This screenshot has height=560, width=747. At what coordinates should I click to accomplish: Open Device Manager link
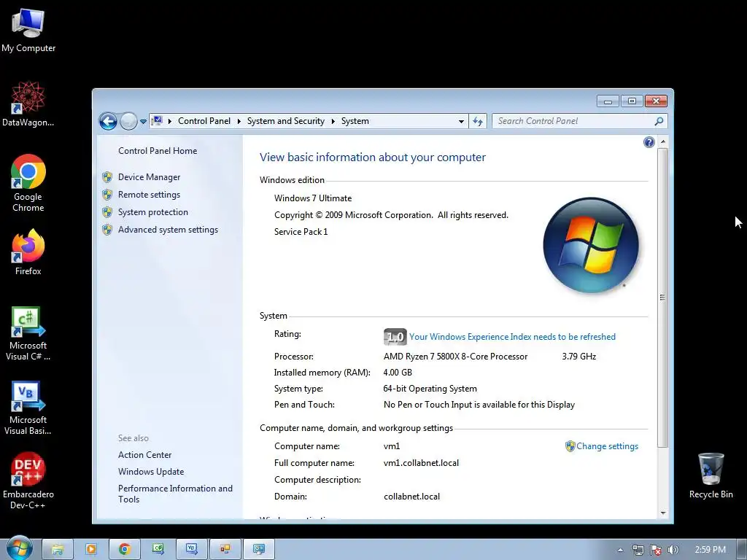pos(149,177)
